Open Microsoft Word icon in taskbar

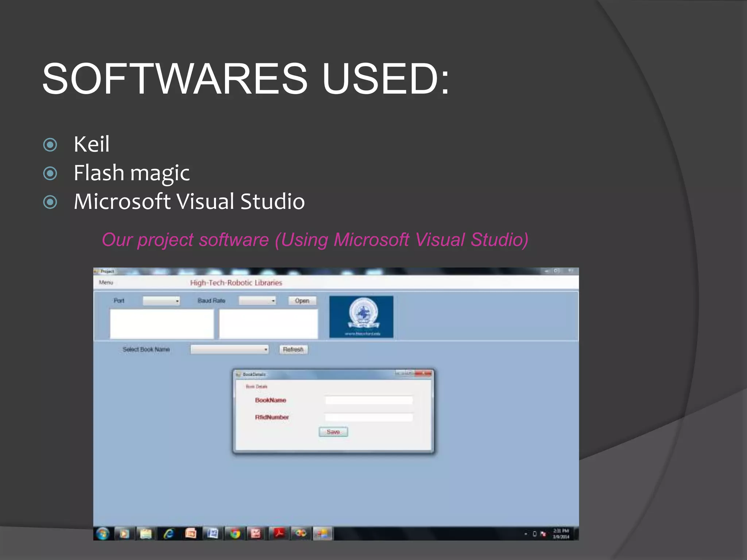(212, 534)
